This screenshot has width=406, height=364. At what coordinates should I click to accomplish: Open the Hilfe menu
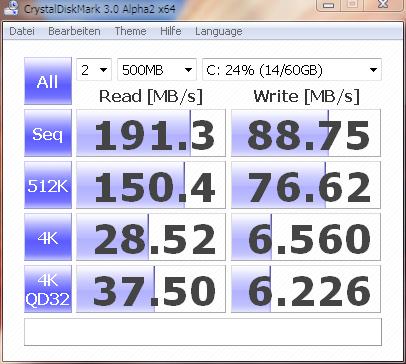[x=171, y=31]
